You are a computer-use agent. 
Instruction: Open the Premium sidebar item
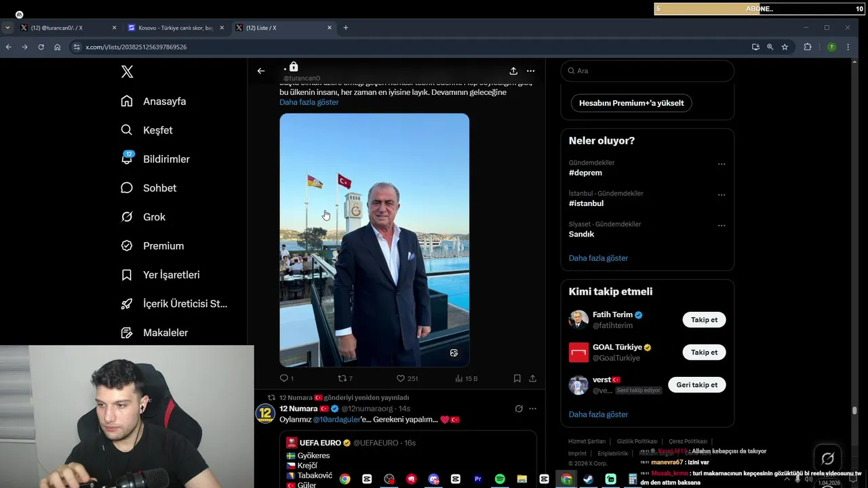point(152,246)
